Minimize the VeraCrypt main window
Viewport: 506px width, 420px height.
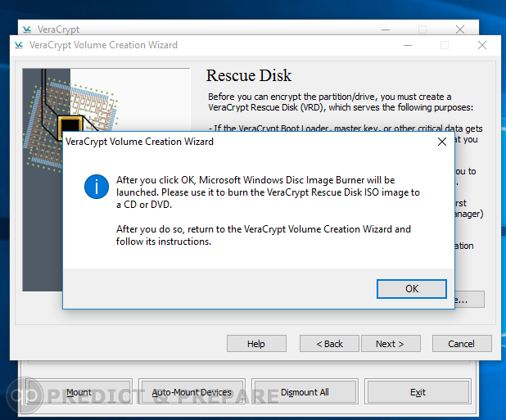tap(386, 29)
